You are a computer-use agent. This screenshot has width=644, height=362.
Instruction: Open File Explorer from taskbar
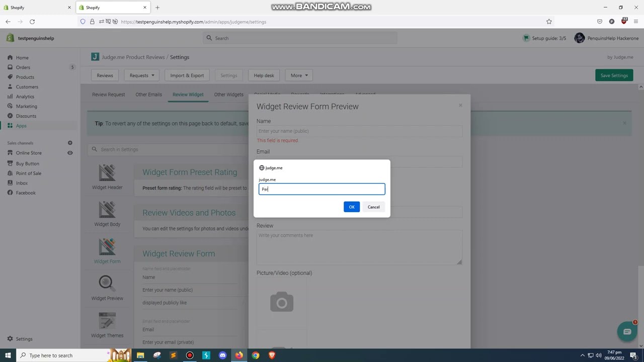[140, 355]
